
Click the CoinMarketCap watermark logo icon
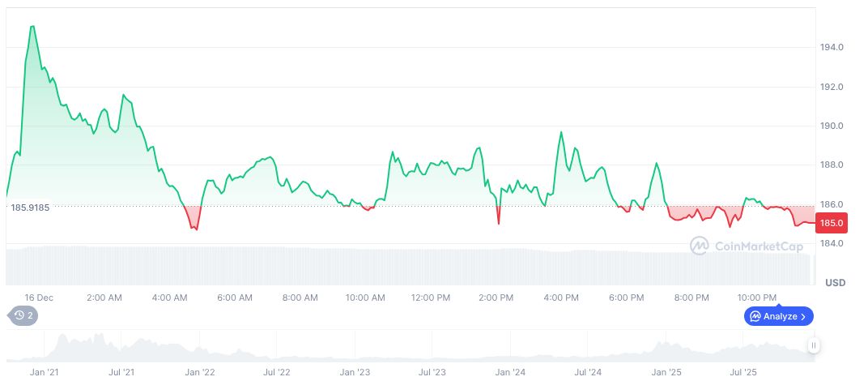[x=700, y=245]
